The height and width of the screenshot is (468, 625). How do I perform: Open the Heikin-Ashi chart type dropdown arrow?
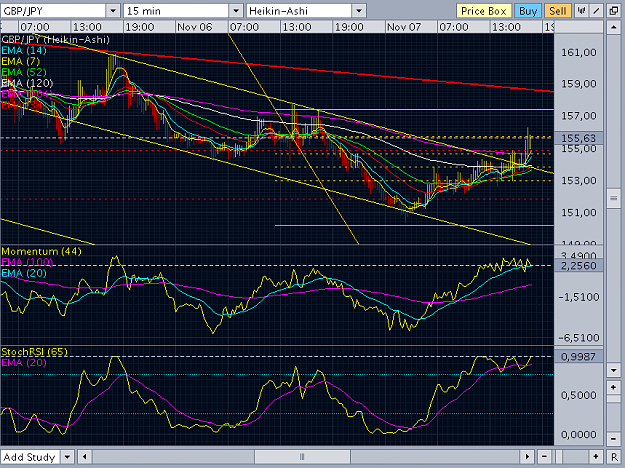click(359, 11)
